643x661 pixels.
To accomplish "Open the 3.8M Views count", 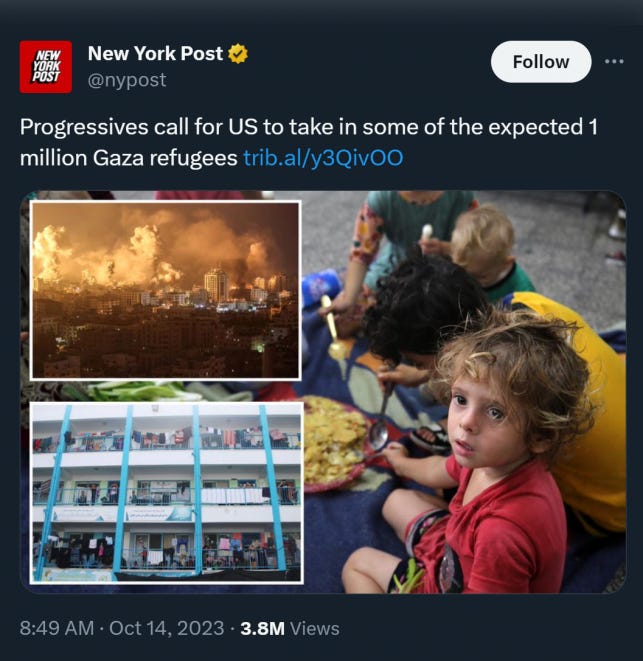I will 290,628.
